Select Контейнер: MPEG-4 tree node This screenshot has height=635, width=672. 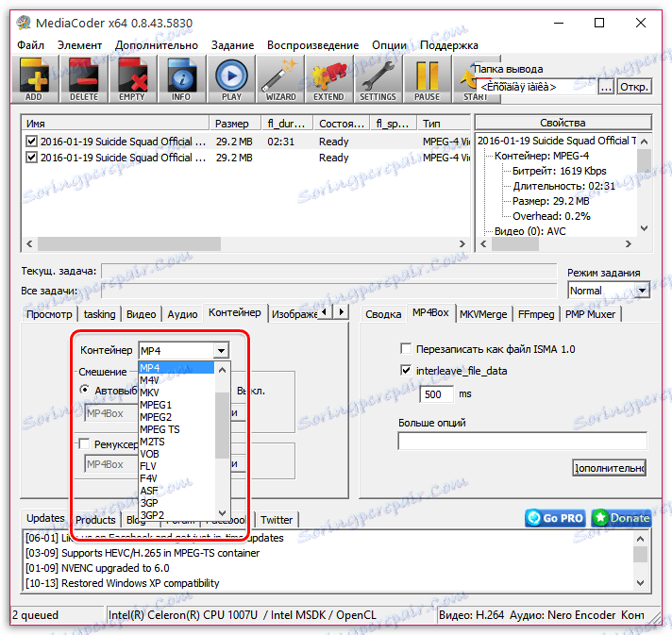click(x=542, y=156)
